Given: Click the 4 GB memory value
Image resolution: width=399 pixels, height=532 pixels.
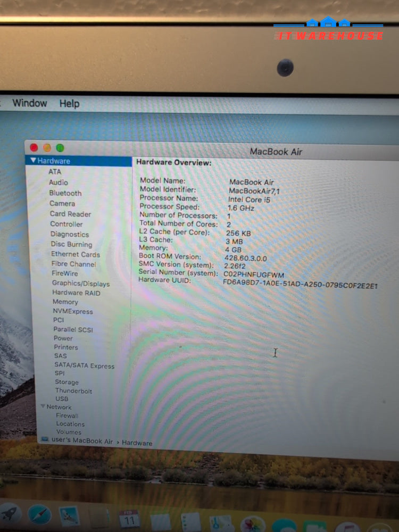Looking at the screenshot, I should [233, 250].
